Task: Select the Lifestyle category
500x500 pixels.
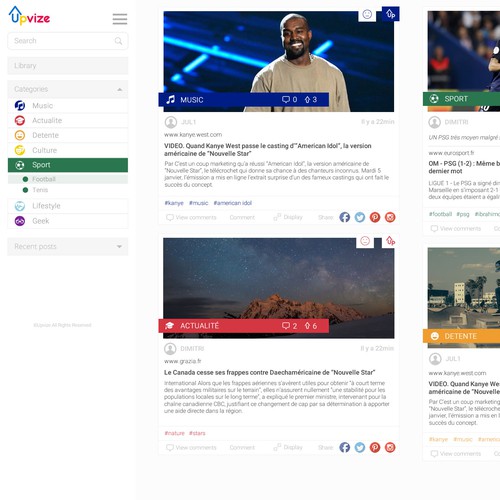Action: click(x=68, y=206)
